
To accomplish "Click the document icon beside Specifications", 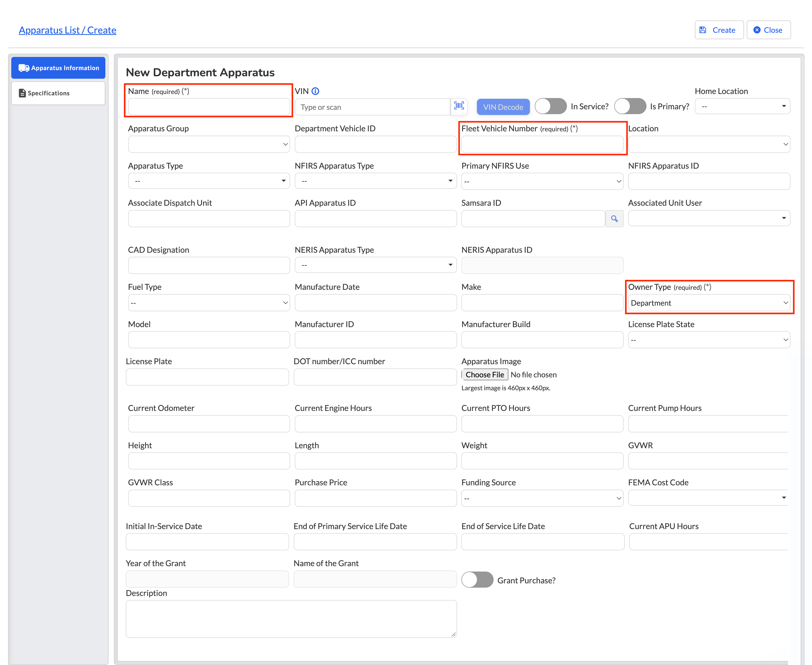I will pos(22,93).
